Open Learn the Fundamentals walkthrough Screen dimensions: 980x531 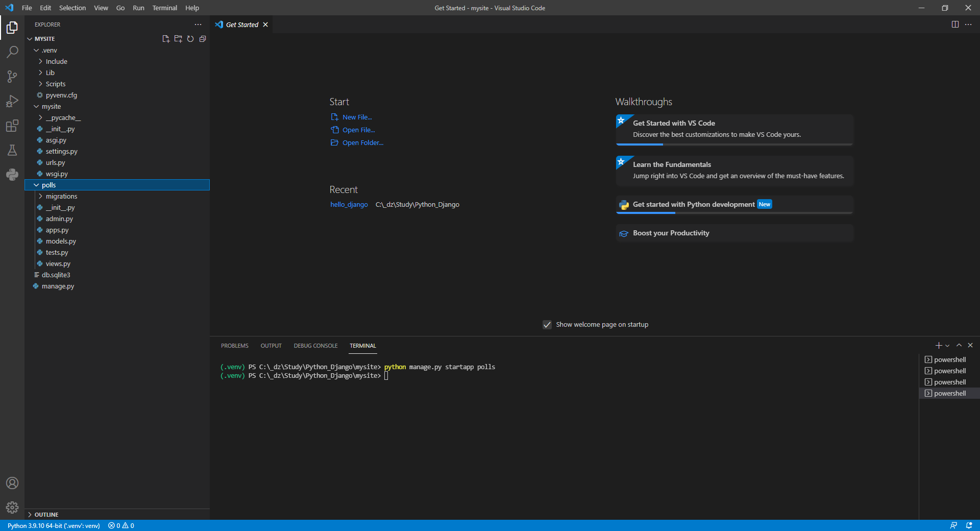(734, 171)
